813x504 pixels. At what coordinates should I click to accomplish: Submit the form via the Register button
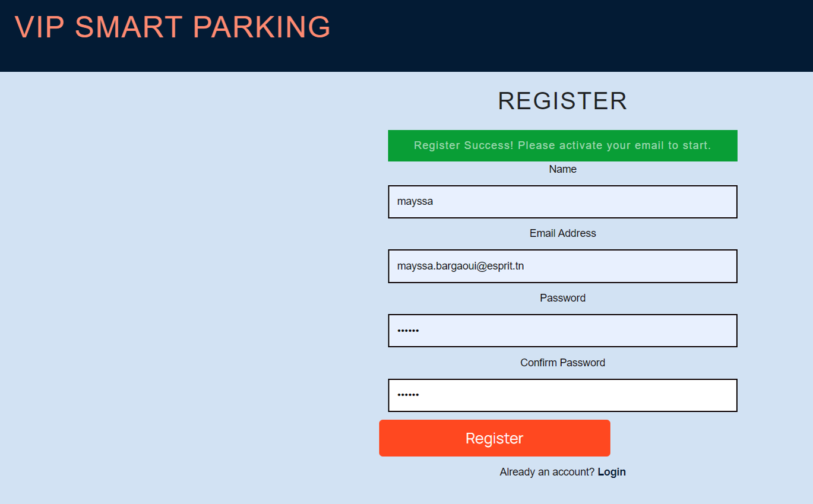[x=494, y=438]
